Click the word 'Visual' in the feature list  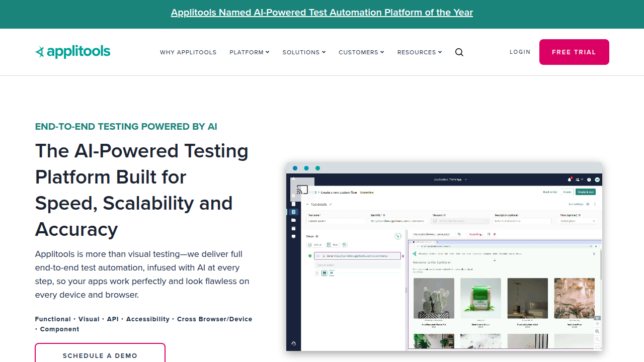[x=89, y=319]
